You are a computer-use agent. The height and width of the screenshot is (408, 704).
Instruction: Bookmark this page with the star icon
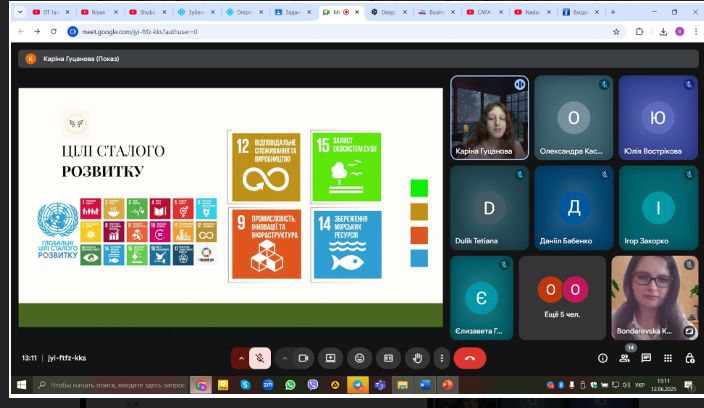point(616,31)
